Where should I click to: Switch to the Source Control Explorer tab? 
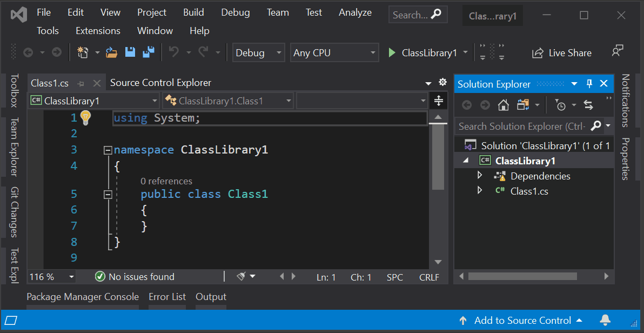160,83
